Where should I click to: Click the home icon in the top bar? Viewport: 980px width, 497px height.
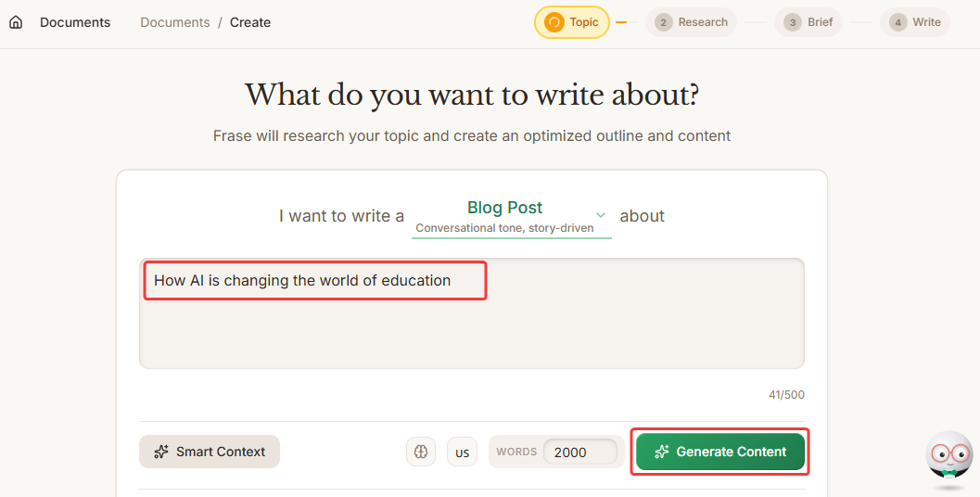16,22
